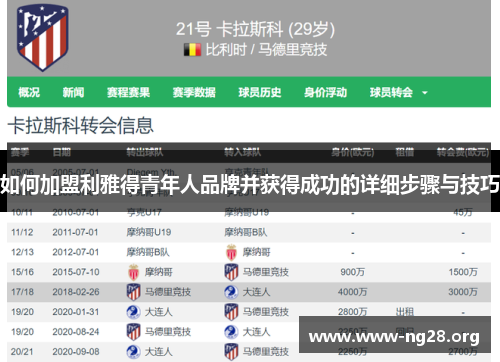
Task: Open 大连人 link in the 17/18 row
Action: 256,292
